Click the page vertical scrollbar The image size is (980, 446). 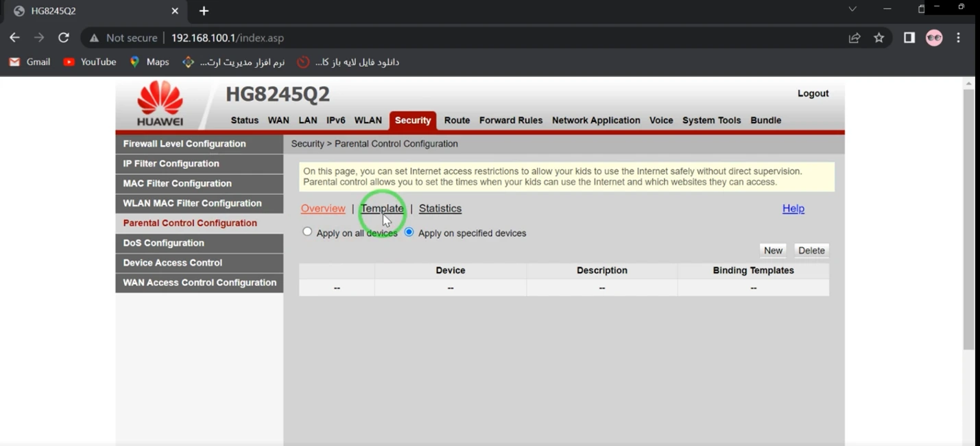pyautogui.click(x=968, y=220)
